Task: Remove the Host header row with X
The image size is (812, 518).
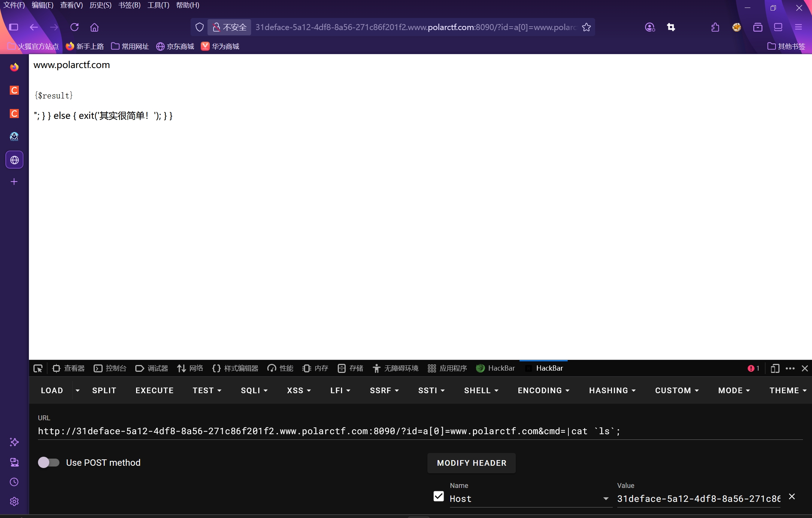Action: (792, 497)
